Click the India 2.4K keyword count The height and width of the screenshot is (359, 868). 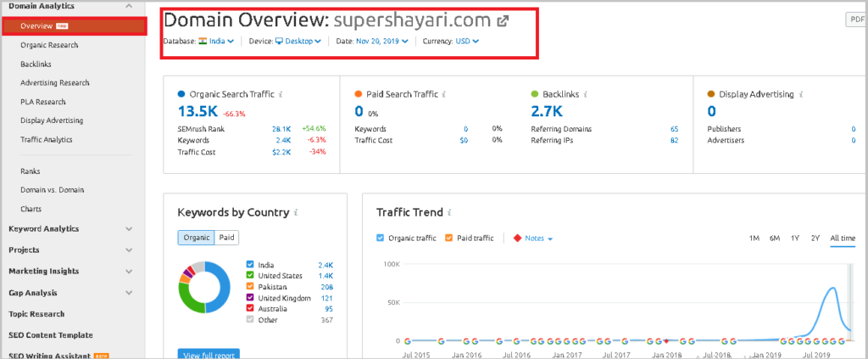[x=325, y=266]
